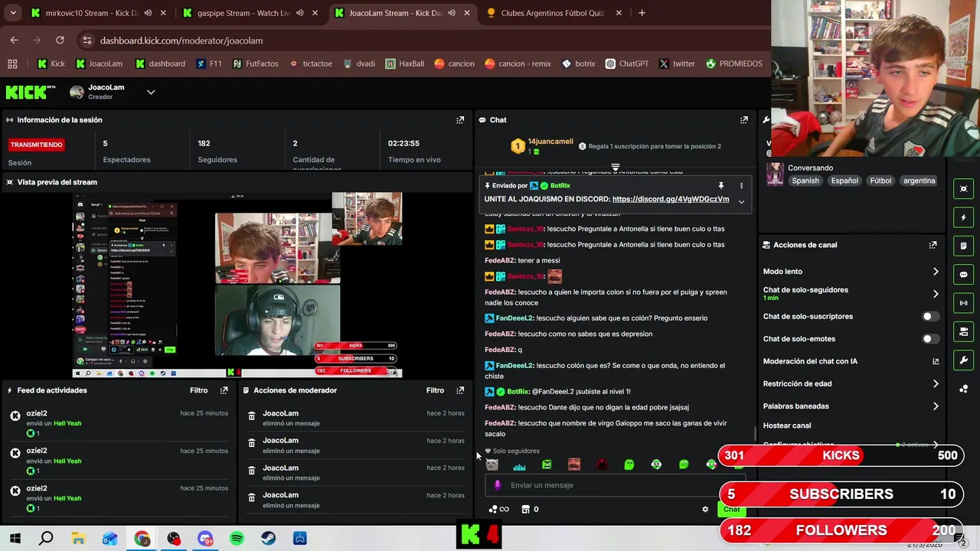This screenshot has height=551, width=980.
Task: Open the FutFactos bookmark
Action: click(255, 64)
